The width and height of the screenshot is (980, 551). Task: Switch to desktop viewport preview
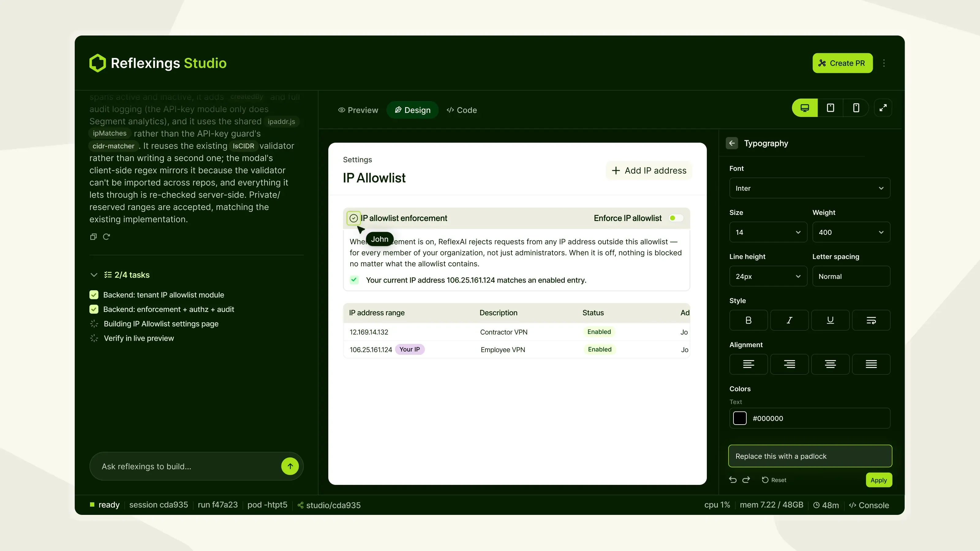(x=805, y=108)
